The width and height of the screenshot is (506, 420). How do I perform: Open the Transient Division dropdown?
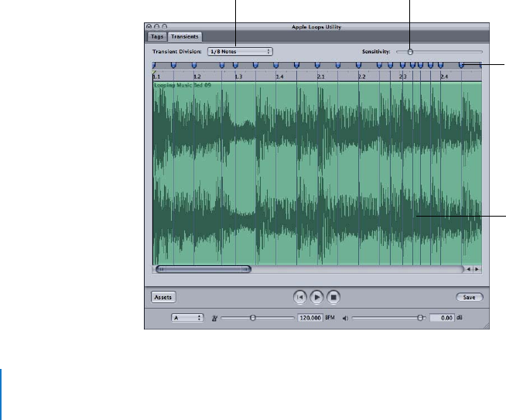[240, 52]
